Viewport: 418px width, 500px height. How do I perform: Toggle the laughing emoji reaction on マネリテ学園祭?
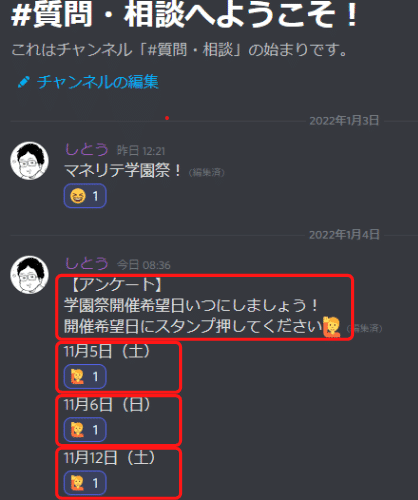(85, 196)
